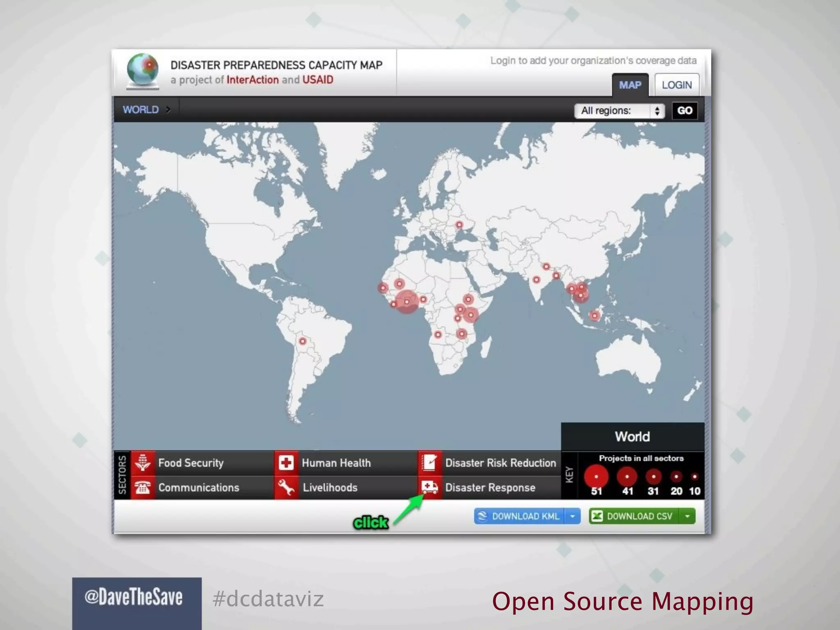The height and width of the screenshot is (630, 840).
Task: Open the All regions dropdown
Action: point(619,111)
